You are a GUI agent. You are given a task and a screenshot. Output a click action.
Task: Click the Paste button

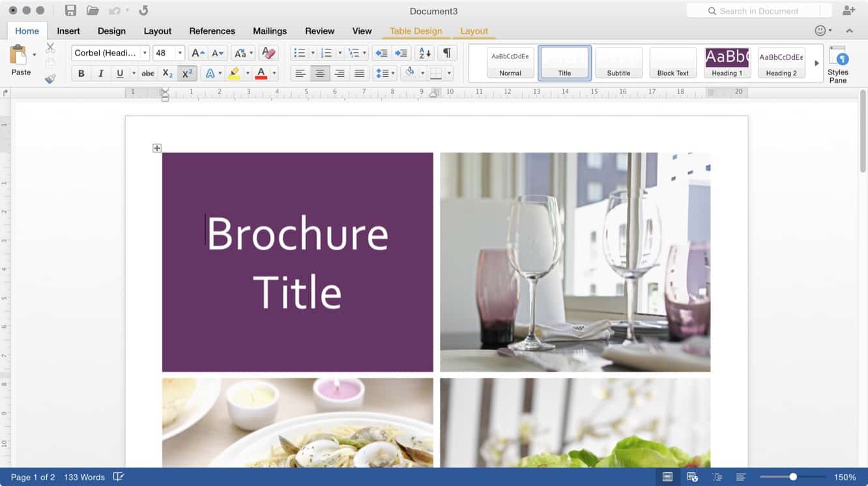coord(21,61)
